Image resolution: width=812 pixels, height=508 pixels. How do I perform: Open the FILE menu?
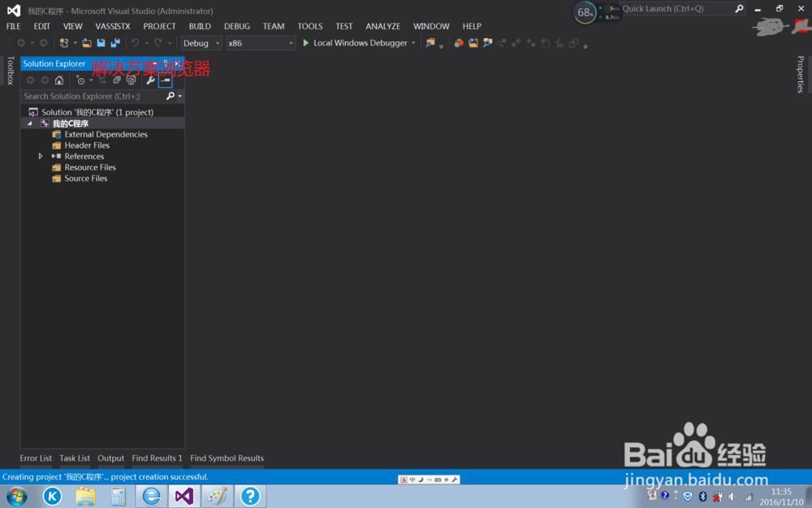pyautogui.click(x=14, y=27)
